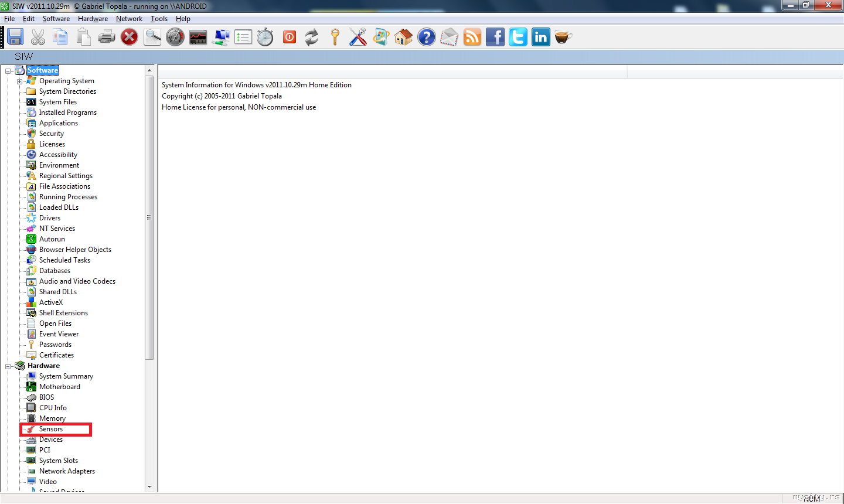Click the Save floppy disk toolbar icon

[x=15, y=37]
